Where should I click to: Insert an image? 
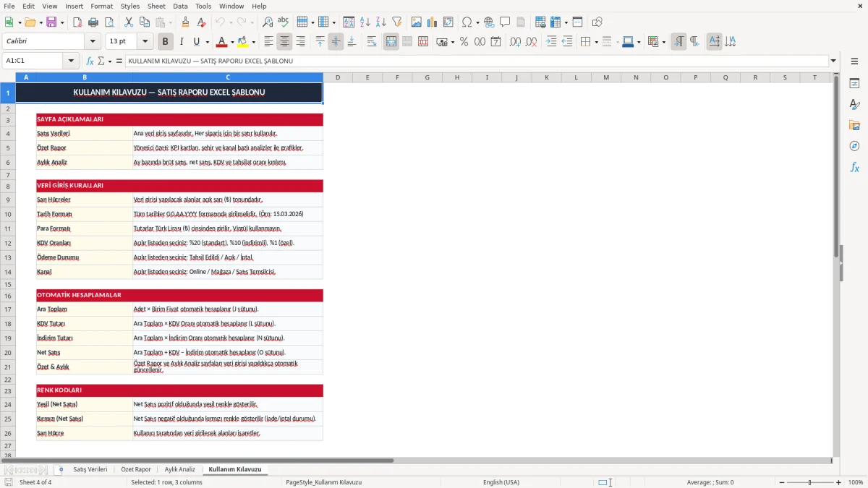(417, 22)
